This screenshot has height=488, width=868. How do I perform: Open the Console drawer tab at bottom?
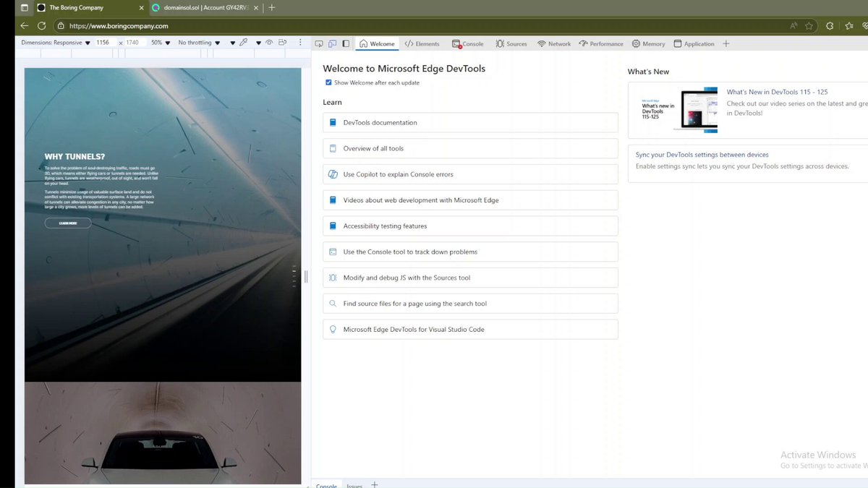coord(326,485)
